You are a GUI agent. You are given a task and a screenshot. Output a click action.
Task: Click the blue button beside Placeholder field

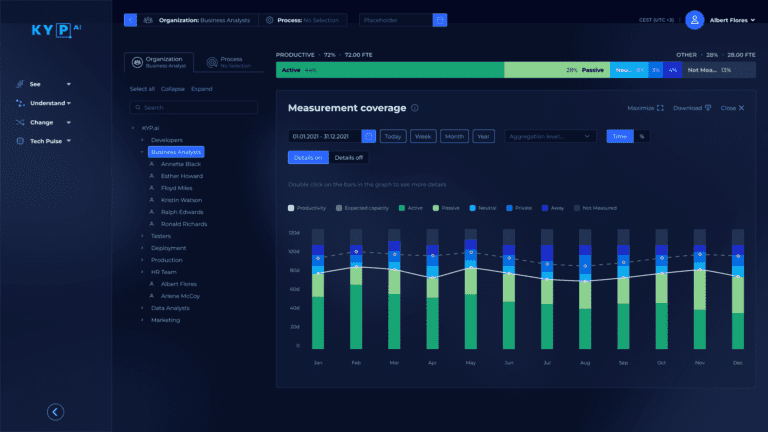440,20
